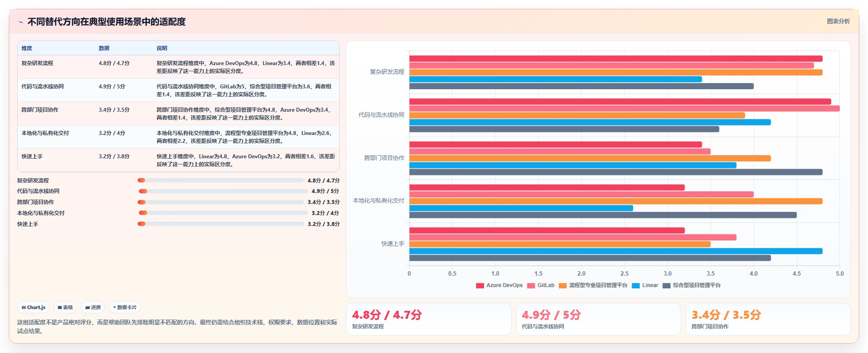
Task: Click the orange bar for 跨部门项目协作
Action: 590,158
